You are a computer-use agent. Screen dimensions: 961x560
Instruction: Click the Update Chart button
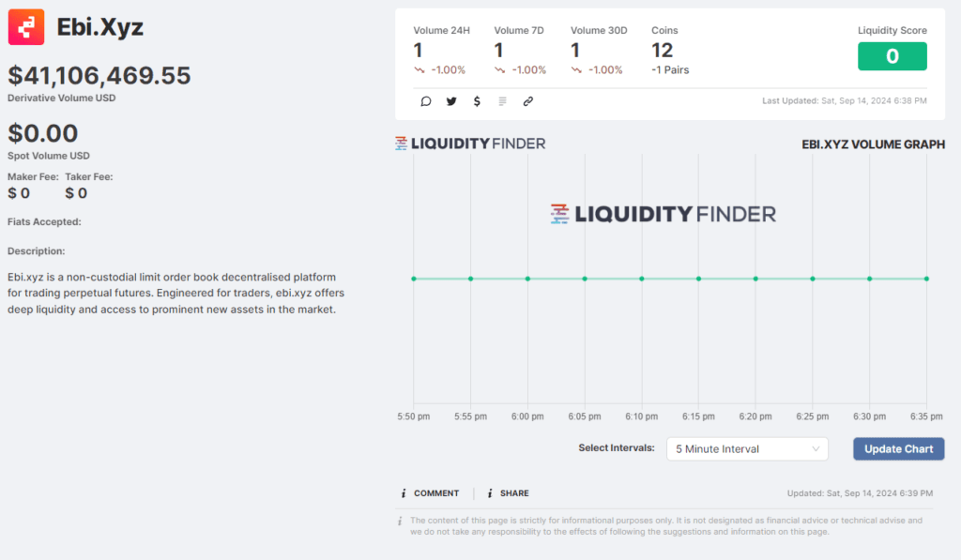point(898,449)
